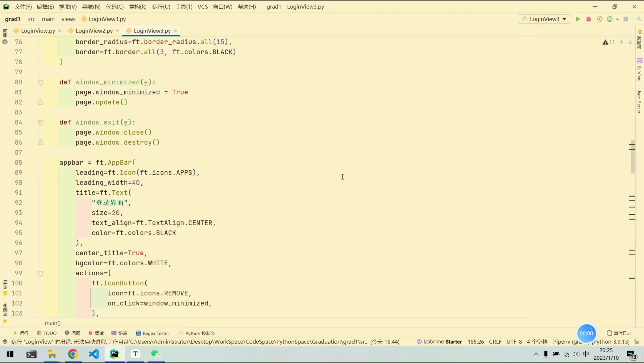Open the 文件(F) menu
This screenshot has width=644, height=363.
click(23, 7)
